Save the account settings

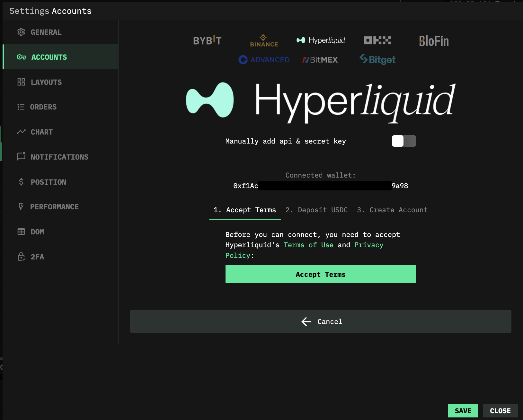(x=463, y=411)
